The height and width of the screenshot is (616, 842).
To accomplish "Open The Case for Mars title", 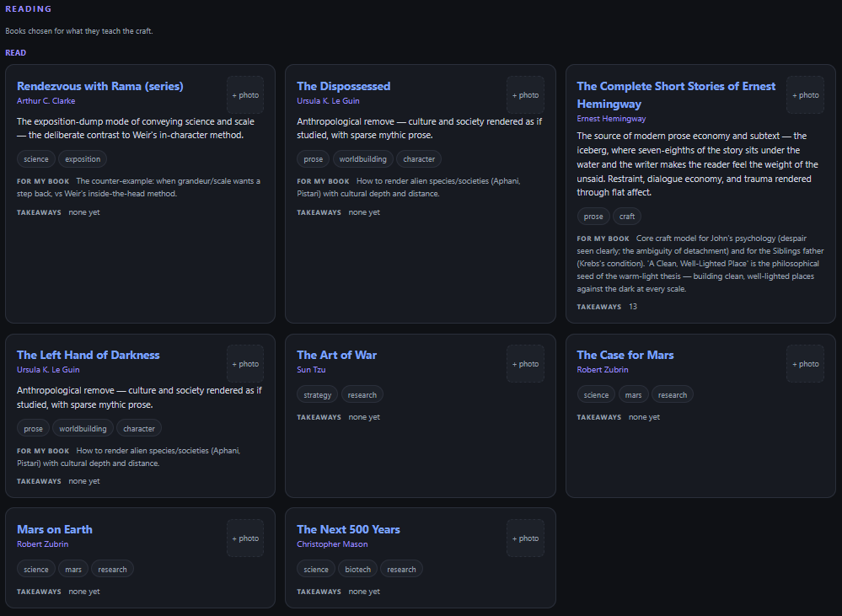I will point(625,355).
